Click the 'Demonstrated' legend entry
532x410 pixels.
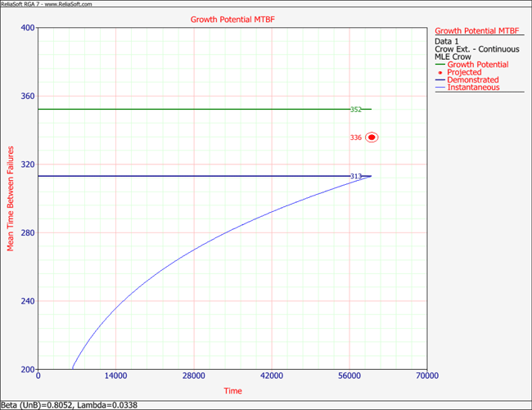pos(472,80)
